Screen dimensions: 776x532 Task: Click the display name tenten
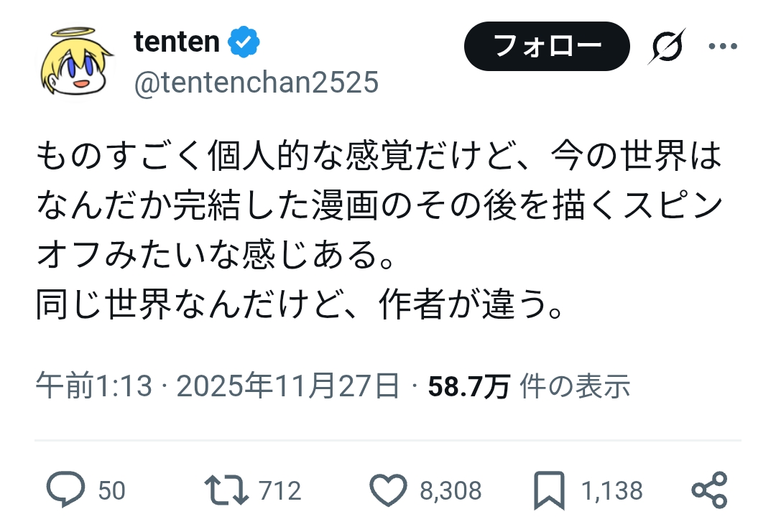coord(176,42)
